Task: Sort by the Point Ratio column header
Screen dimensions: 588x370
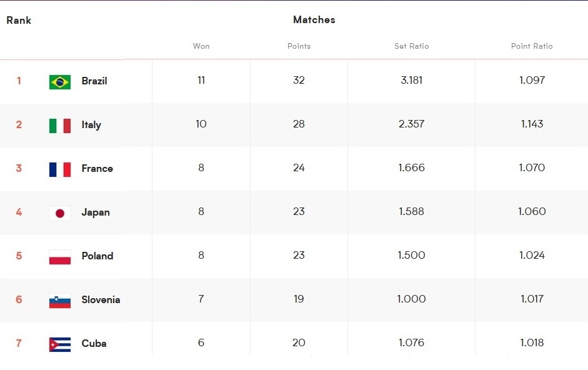Action: pyautogui.click(x=532, y=46)
